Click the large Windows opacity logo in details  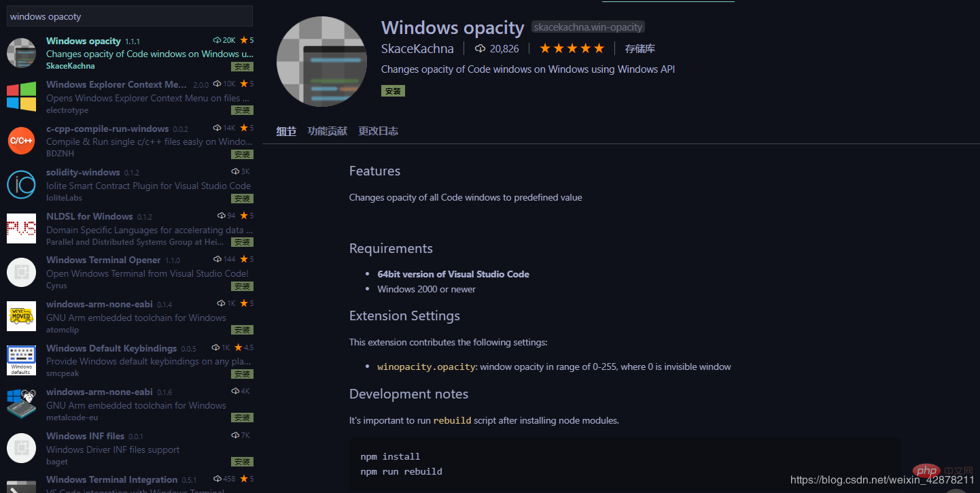click(321, 62)
